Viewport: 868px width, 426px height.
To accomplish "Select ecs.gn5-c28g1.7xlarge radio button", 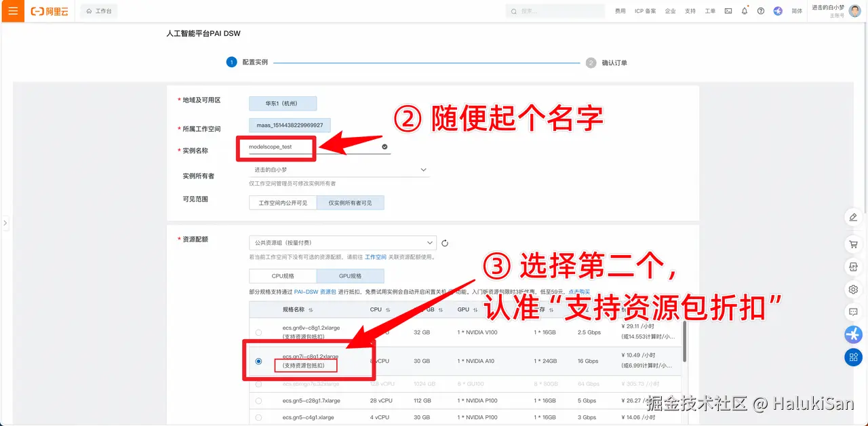I will pyautogui.click(x=258, y=401).
